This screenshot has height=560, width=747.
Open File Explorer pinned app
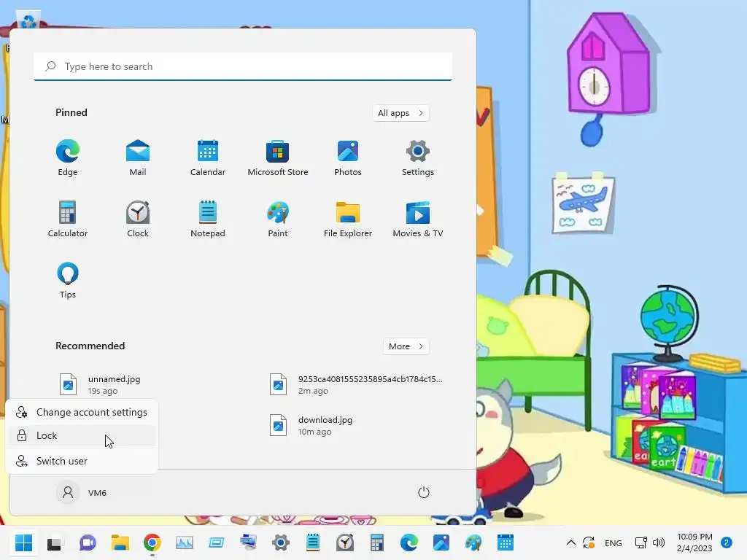click(348, 219)
